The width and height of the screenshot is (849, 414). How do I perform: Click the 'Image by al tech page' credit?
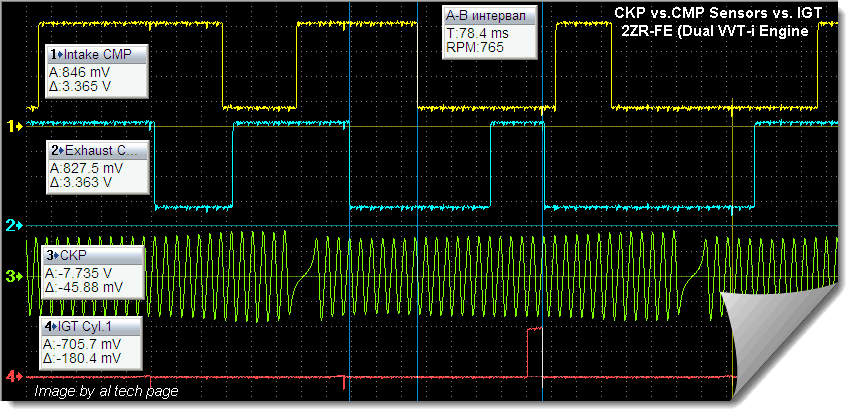(106, 392)
